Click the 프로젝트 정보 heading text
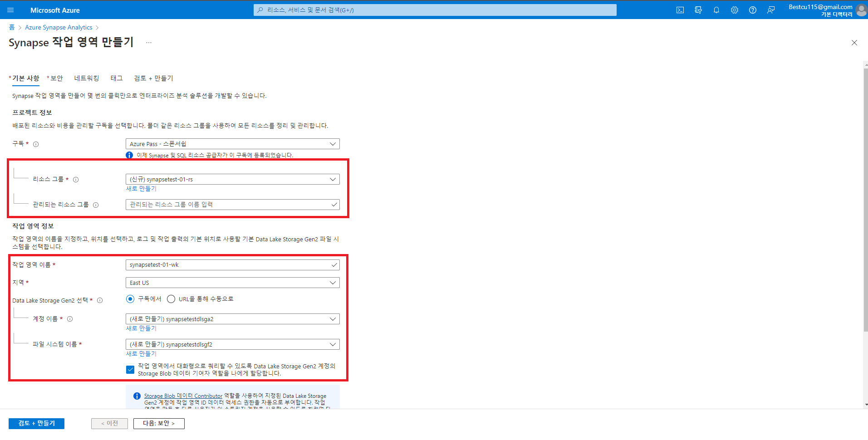The width and height of the screenshot is (868, 440). [32, 112]
